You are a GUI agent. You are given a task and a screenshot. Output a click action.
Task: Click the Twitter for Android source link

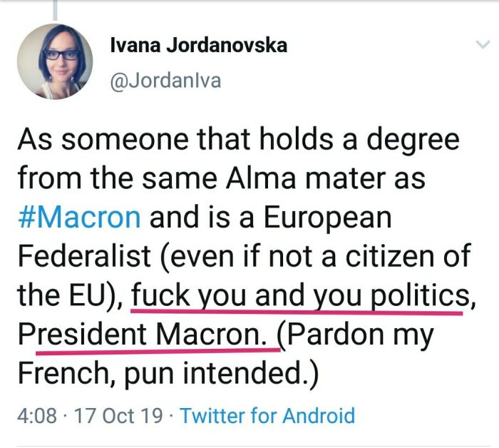[267, 415]
